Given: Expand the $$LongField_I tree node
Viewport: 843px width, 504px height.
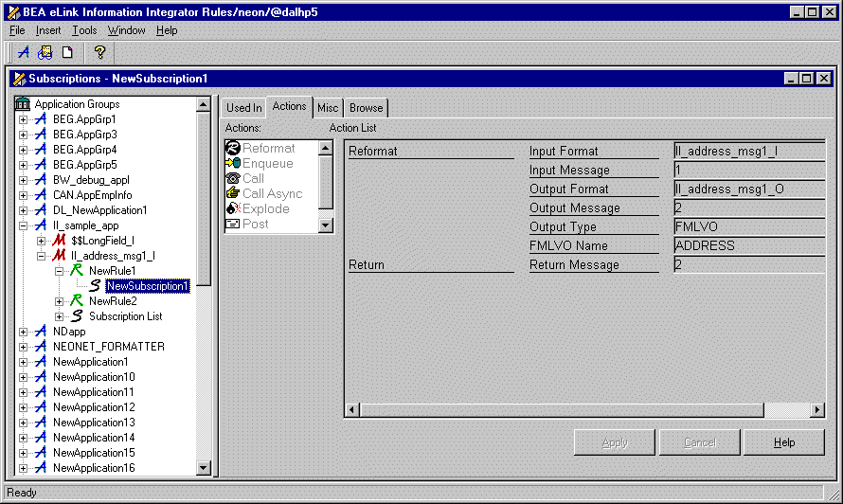Looking at the screenshot, I should (41, 241).
